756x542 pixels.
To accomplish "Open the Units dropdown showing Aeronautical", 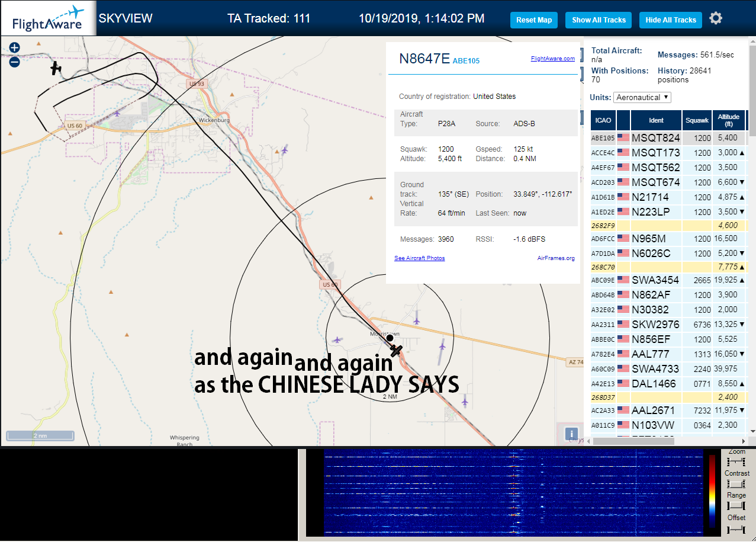I will point(642,97).
